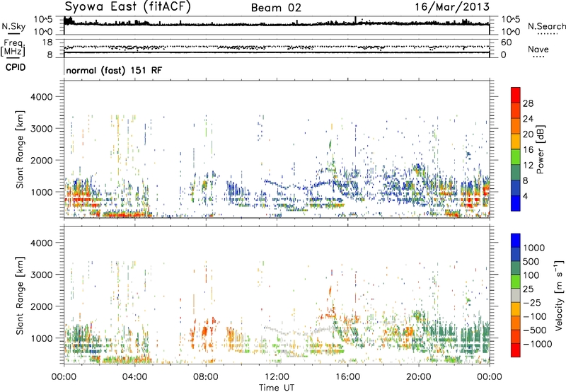Screen dimensions: 566x392
Task: Click the black frequency line in Freq. panel
Action: [277, 52]
